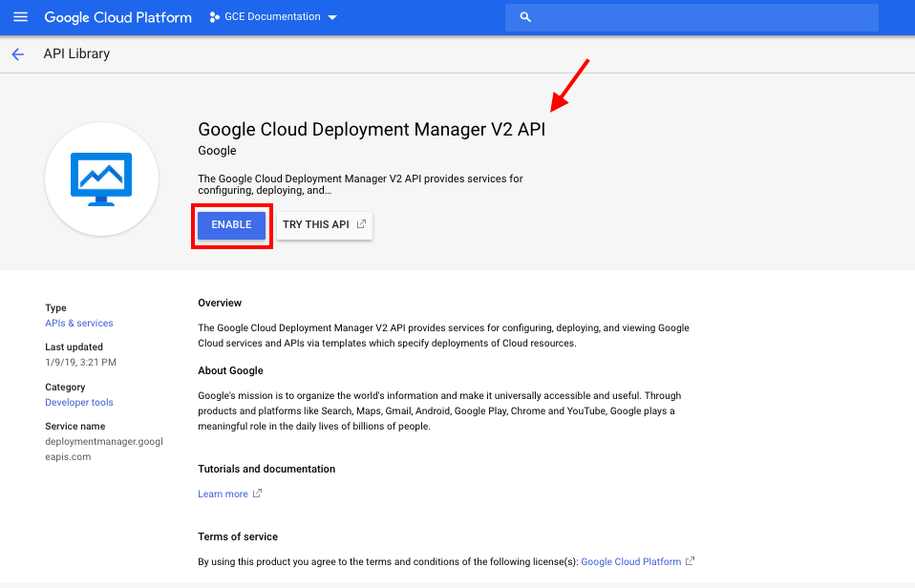The height and width of the screenshot is (588, 915).
Task: Click the TRY THIS API button
Action: point(325,225)
